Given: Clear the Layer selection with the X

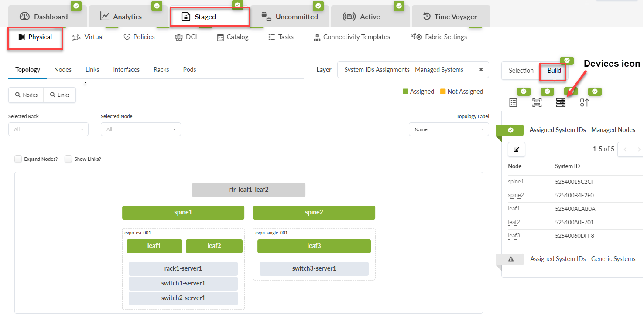Looking at the screenshot, I should (x=481, y=70).
